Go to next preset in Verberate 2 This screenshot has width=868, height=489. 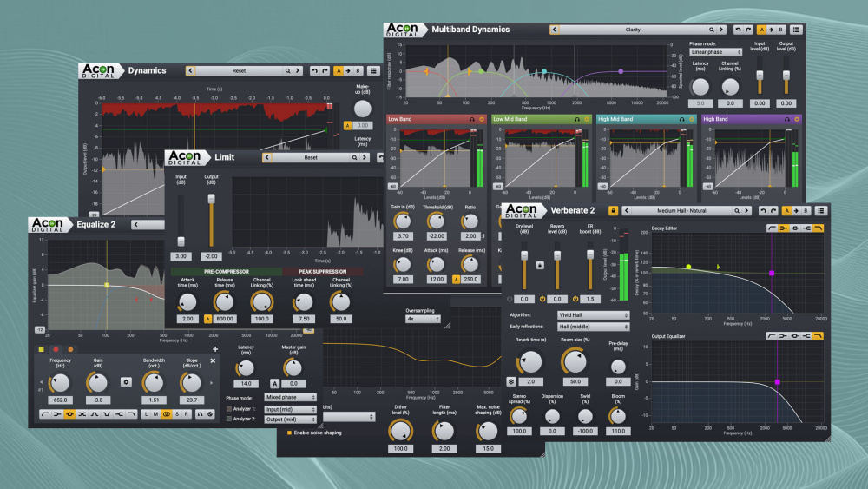click(x=746, y=211)
